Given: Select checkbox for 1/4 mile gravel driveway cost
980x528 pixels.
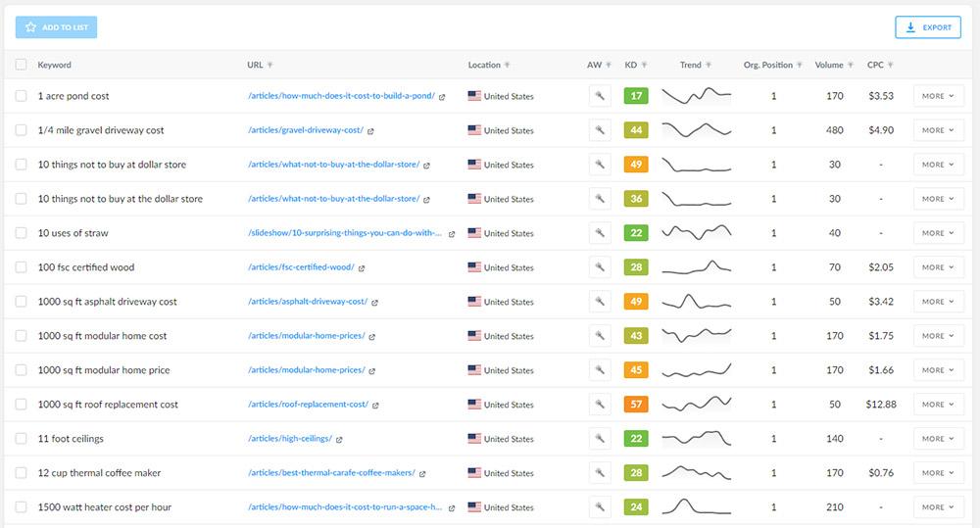Looking at the screenshot, I should tap(22, 130).
